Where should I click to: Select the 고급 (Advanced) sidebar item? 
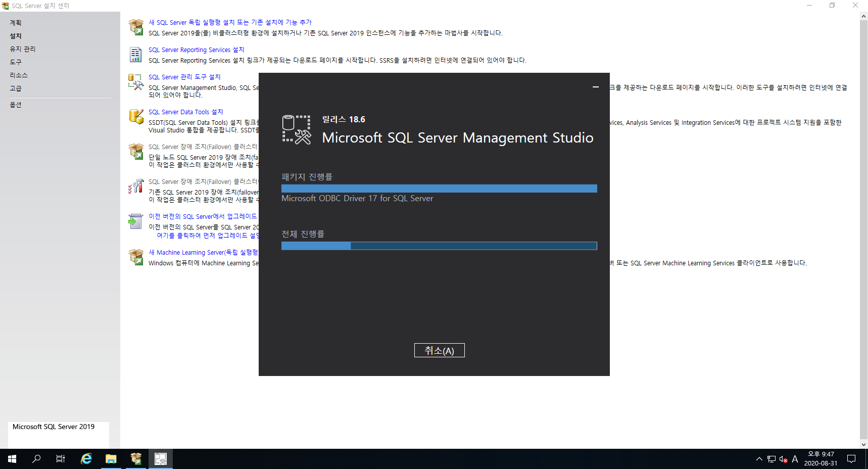tap(16, 88)
